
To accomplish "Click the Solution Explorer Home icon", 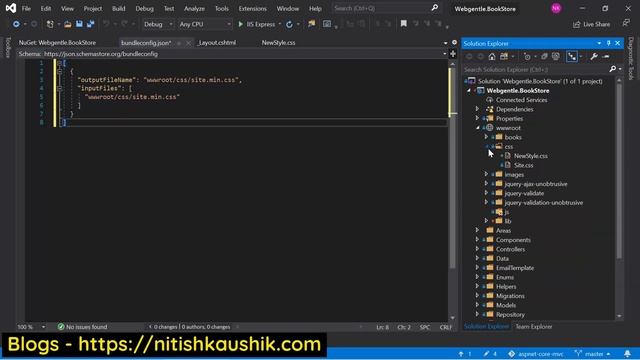I will click(x=492, y=57).
